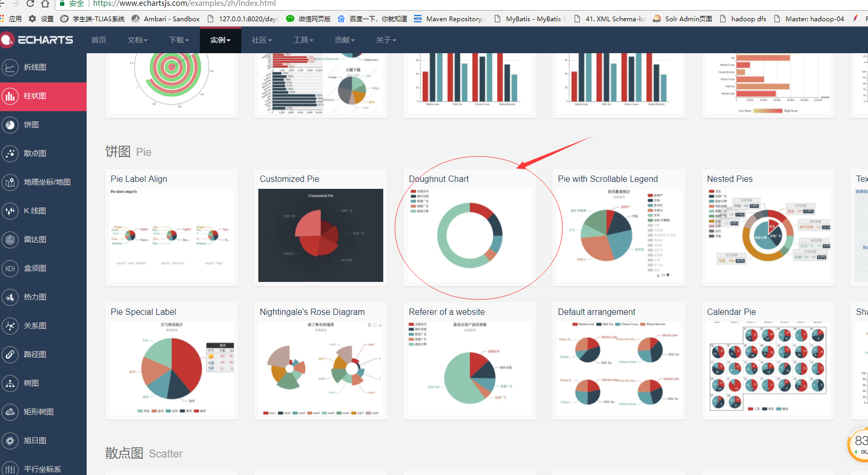Click the scatter chart sidebar icon
The width and height of the screenshot is (868, 475).
[x=10, y=154]
